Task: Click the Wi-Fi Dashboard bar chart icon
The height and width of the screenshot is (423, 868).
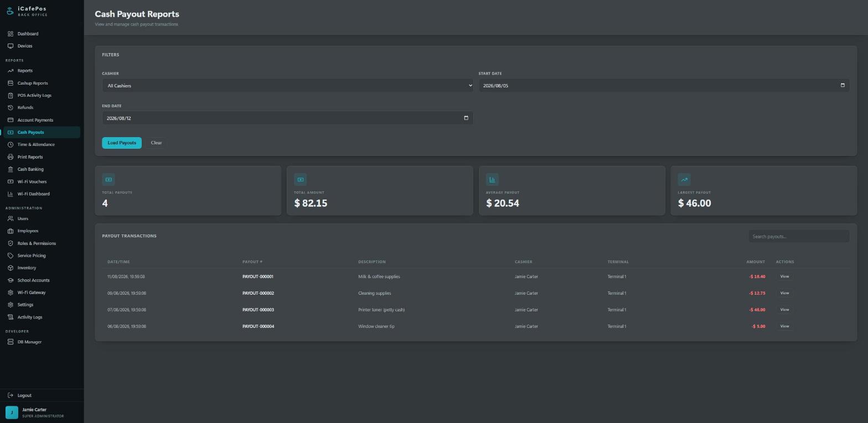Action: coord(11,194)
